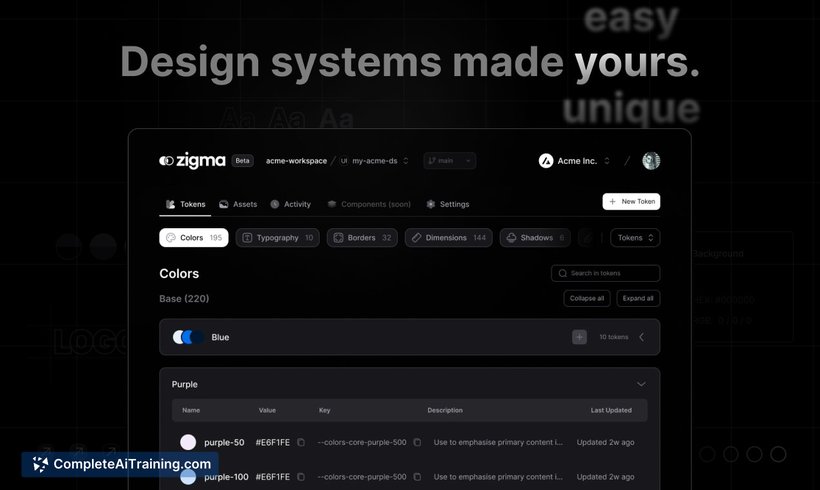Viewport: 820px width, 490px height.
Task: Select the Shadows category pill
Action: [534, 237]
